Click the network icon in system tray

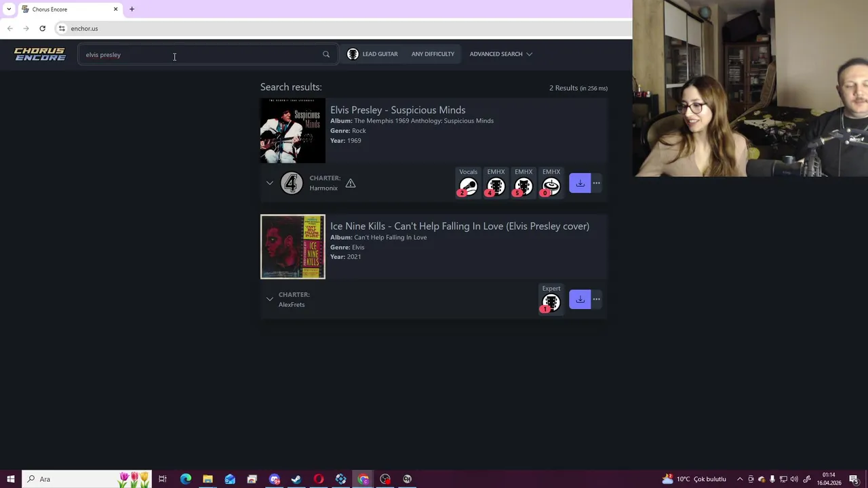tap(783, 479)
